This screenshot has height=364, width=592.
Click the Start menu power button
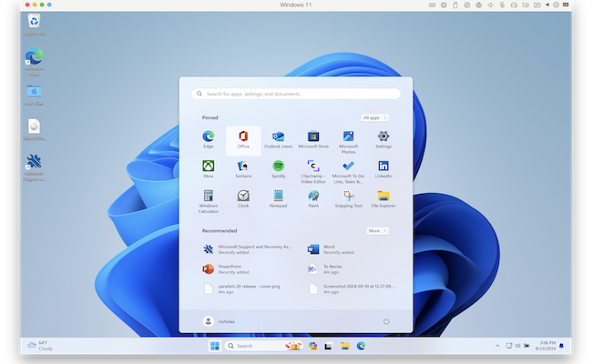click(386, 321)
